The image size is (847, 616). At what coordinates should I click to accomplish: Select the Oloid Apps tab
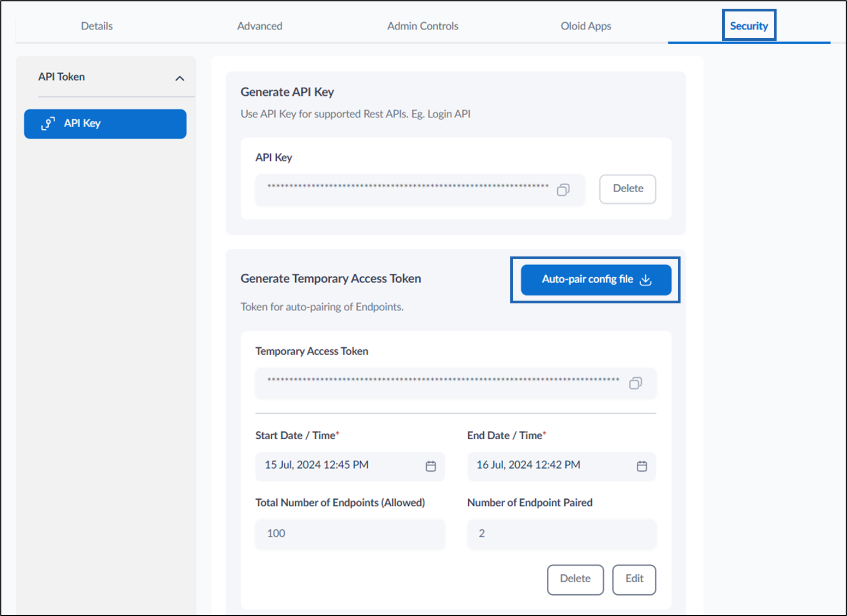click(x=586, y=26)
